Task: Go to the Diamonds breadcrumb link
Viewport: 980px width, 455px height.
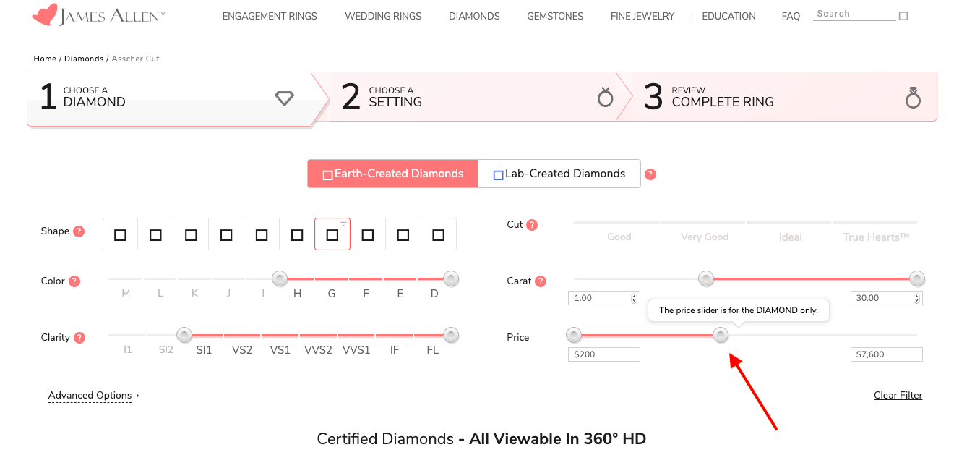Action: click(84, 59)
